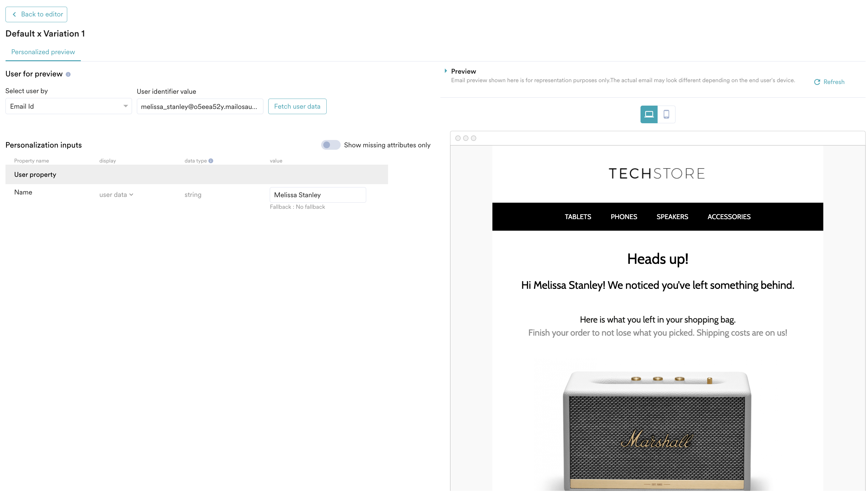Viewport: 868px width, 493px height.
Task: Click the Name value input field
Action: tap(318, 195)
